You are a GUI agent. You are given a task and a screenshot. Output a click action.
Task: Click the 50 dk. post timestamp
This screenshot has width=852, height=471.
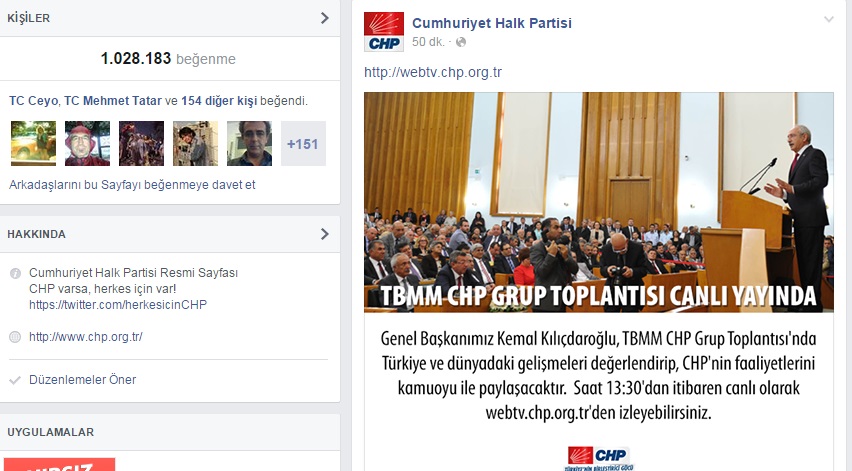428,42
